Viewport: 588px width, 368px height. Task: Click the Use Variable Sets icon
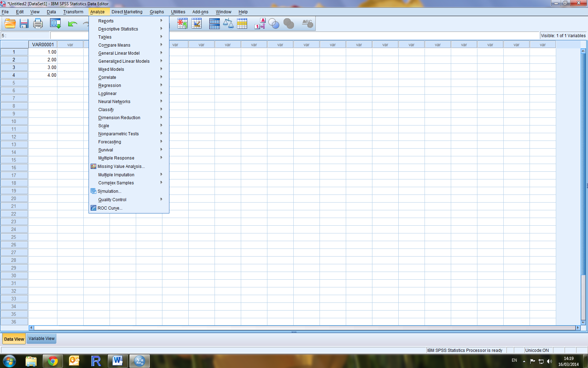pyautogui.click(x=274, y=23)
